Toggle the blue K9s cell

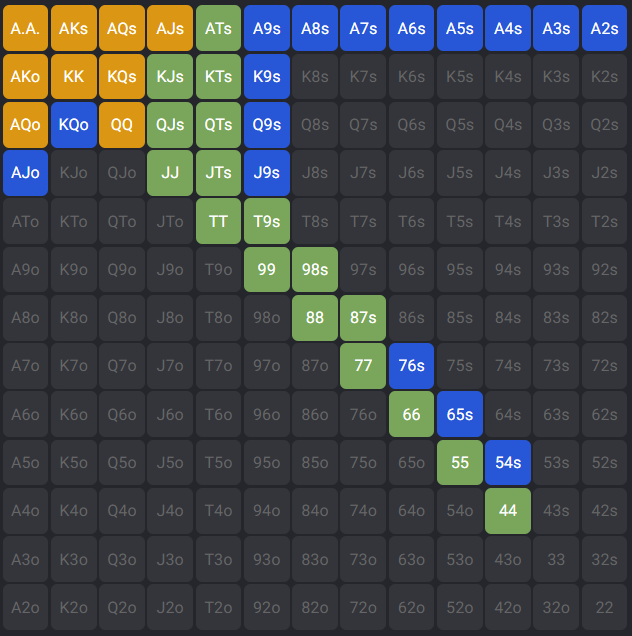(x=266, y=76)
